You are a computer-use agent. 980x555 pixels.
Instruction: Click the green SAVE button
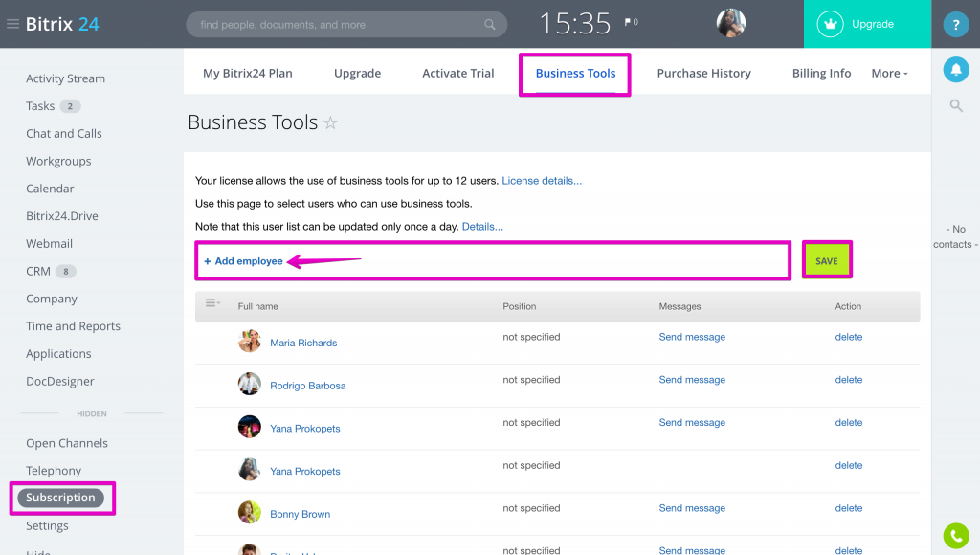pos(826,260)
